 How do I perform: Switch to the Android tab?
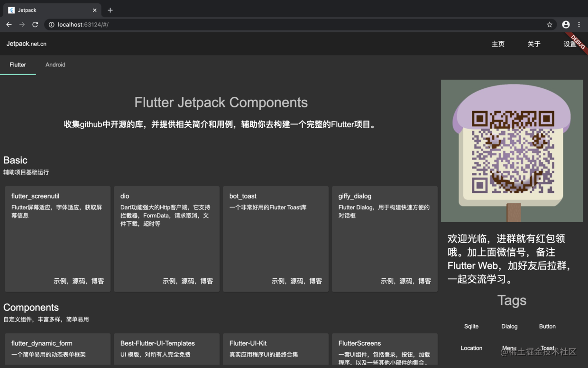point(55,65)
